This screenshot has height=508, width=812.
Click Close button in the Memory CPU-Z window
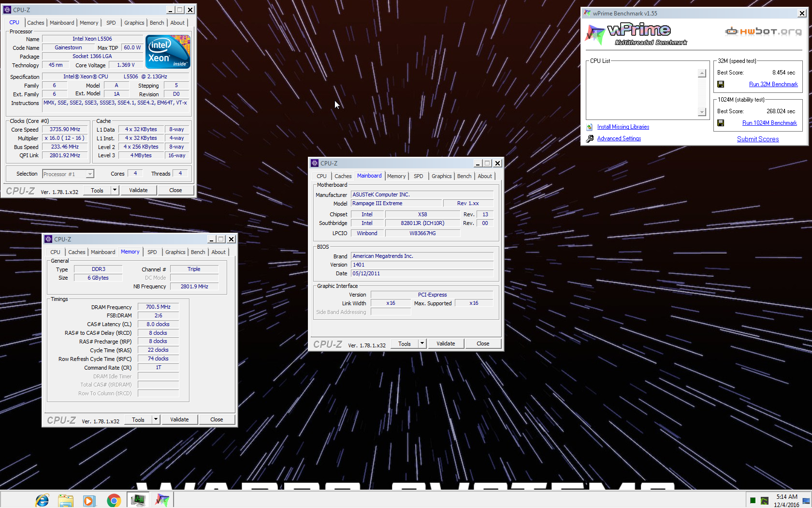[217, 419]
